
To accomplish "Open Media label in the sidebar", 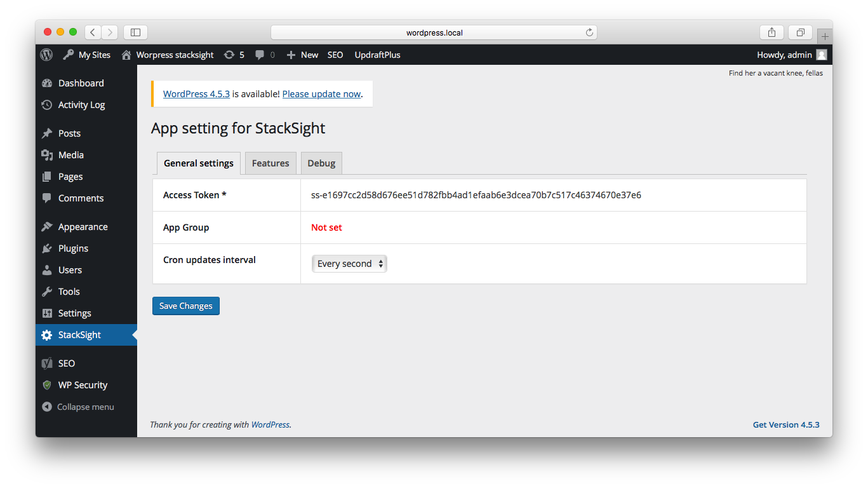I will click(71, 155).
